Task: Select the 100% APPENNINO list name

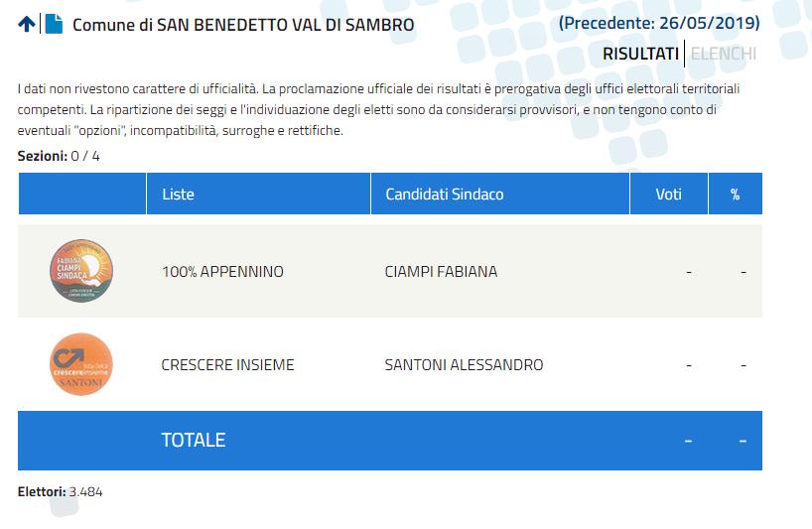Action: click(222, 272)
